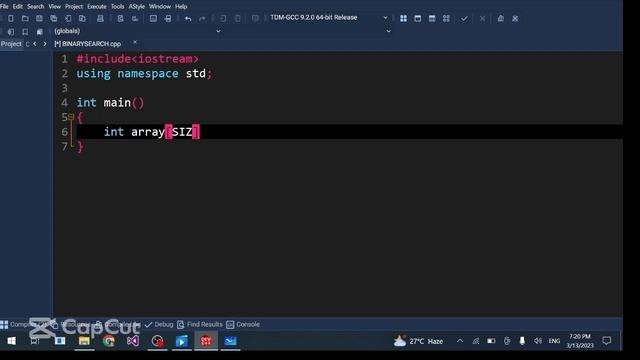This screenshot has width=640, height=360.
Task: Click 'int main()' in the code
Action: (x=110, y=102)
